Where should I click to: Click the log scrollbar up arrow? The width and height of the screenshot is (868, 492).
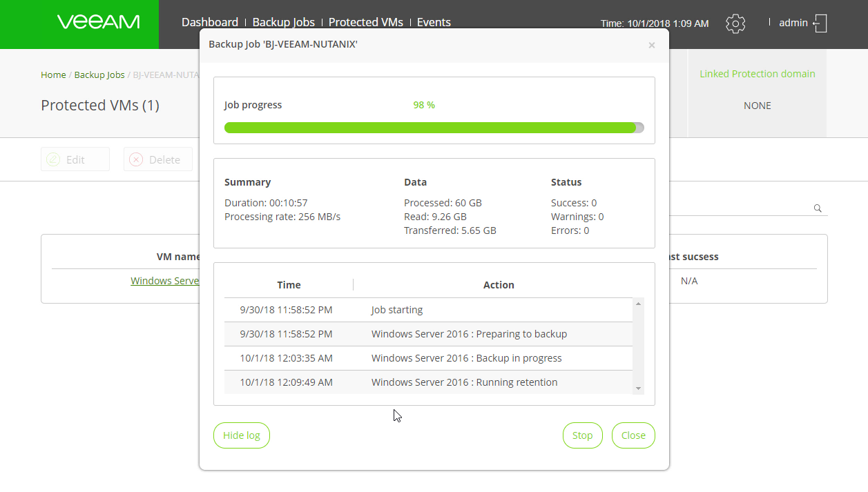pyautogui.click(x=638, y=304)
